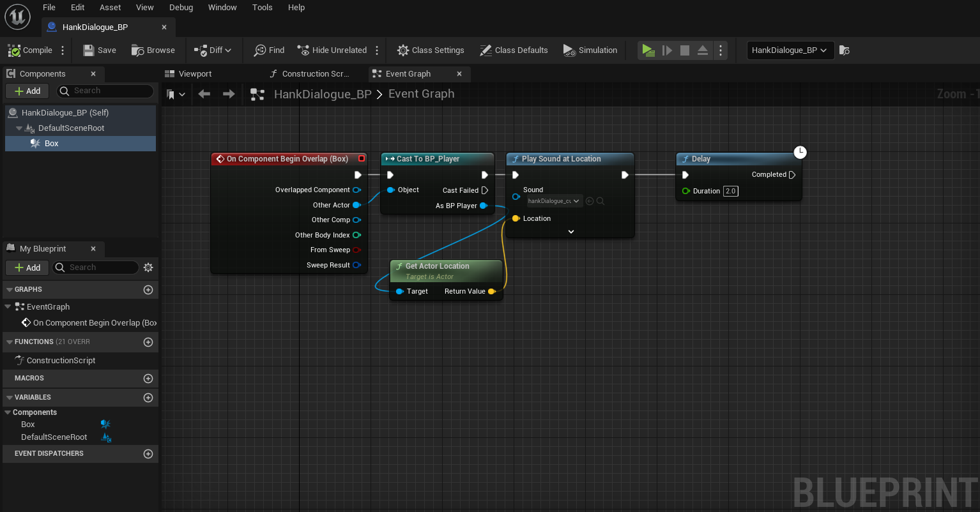
Task: Click the My Blueprint settings gear icon
Action: pos(148,267)
